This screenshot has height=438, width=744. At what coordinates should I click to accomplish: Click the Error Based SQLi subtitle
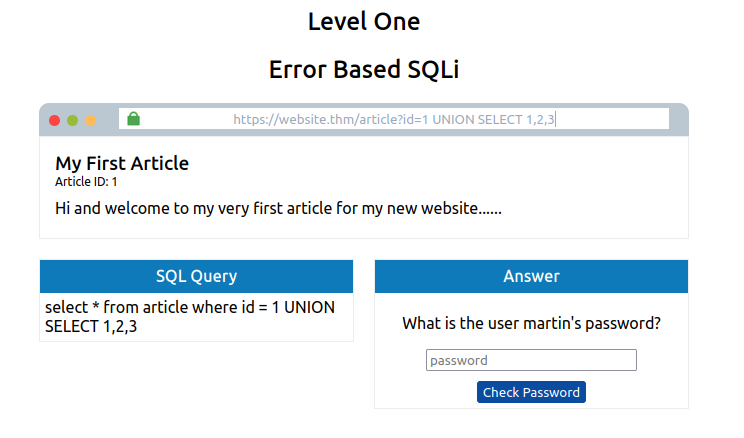364,69
